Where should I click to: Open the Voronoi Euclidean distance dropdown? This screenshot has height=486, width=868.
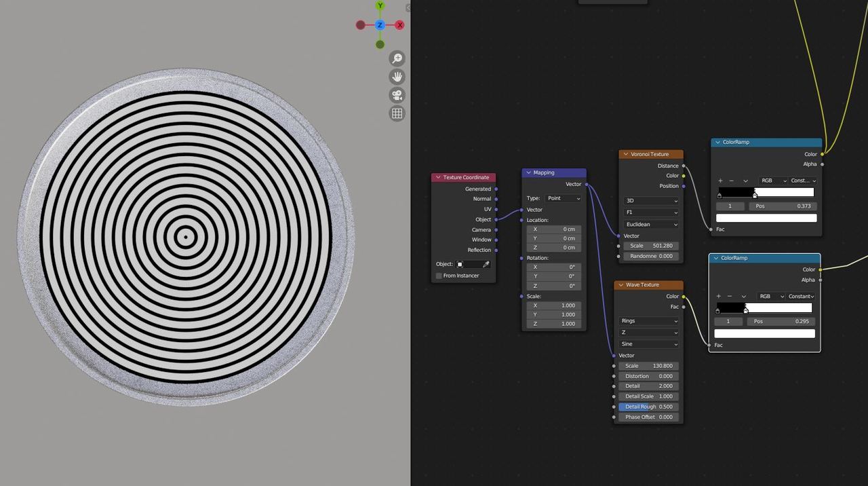point(651,224)
